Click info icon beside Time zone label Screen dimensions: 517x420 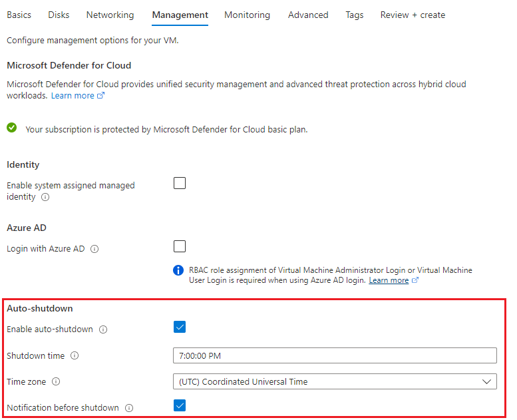pyautogui.click(x=56, y=382)
